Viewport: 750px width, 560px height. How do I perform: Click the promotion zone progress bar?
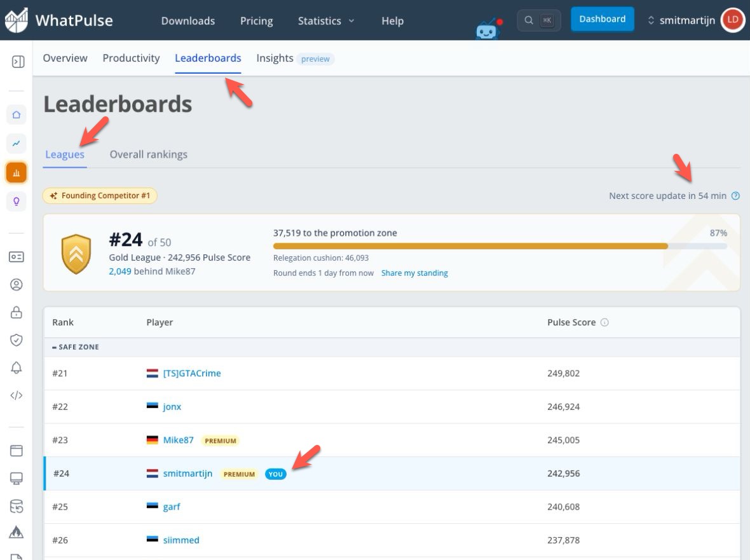(500, 246)
